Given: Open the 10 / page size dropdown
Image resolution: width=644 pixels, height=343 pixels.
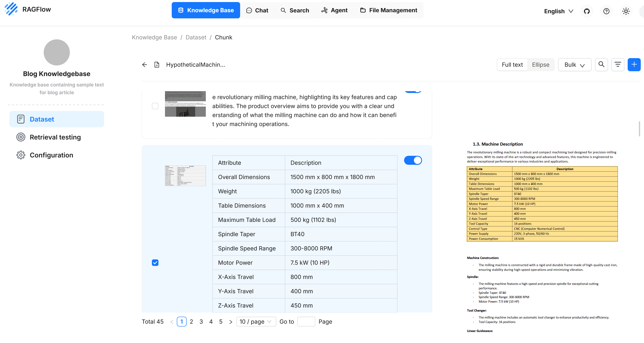Looking at the screenshot, I should coord(256,322).
